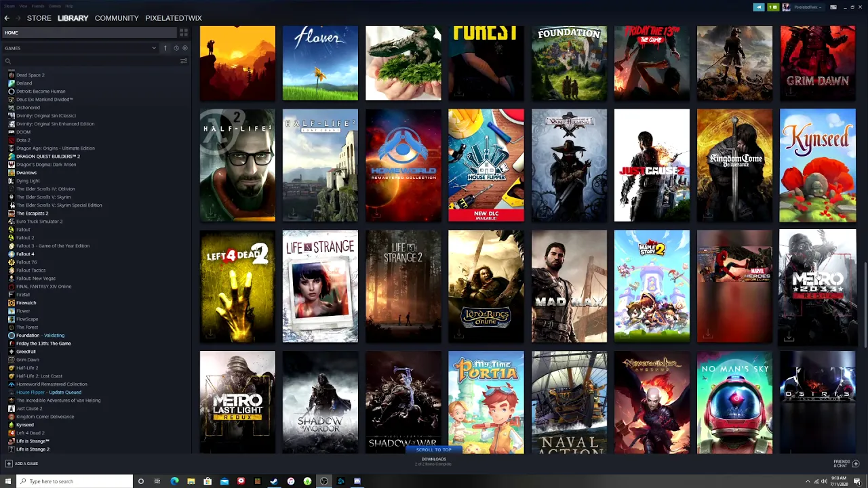Select DRAGON QUEST BUILDERS 2 in list
Screen dimensions: 868x488
(47, 157)
